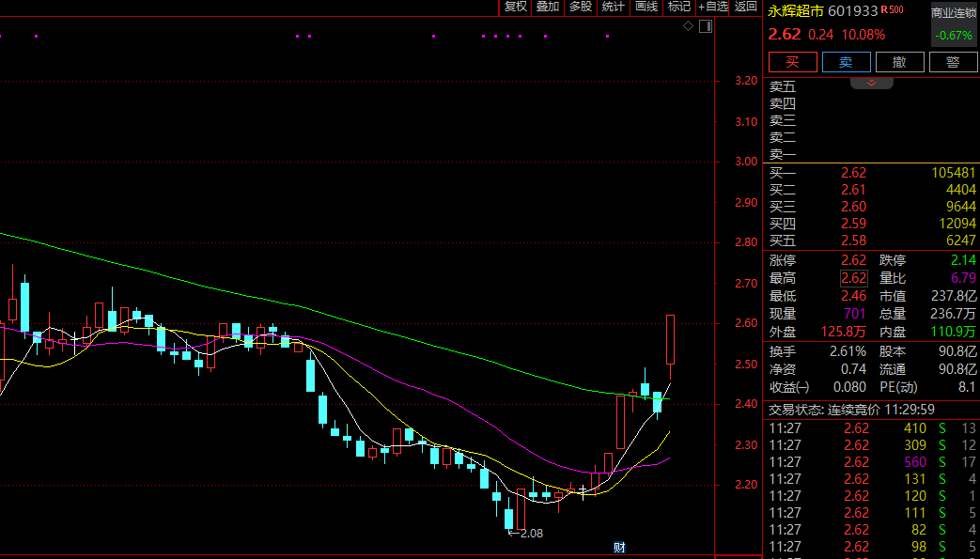Click the 2.08 low price arrow label

pyautogui.click(x=525, y=534)
